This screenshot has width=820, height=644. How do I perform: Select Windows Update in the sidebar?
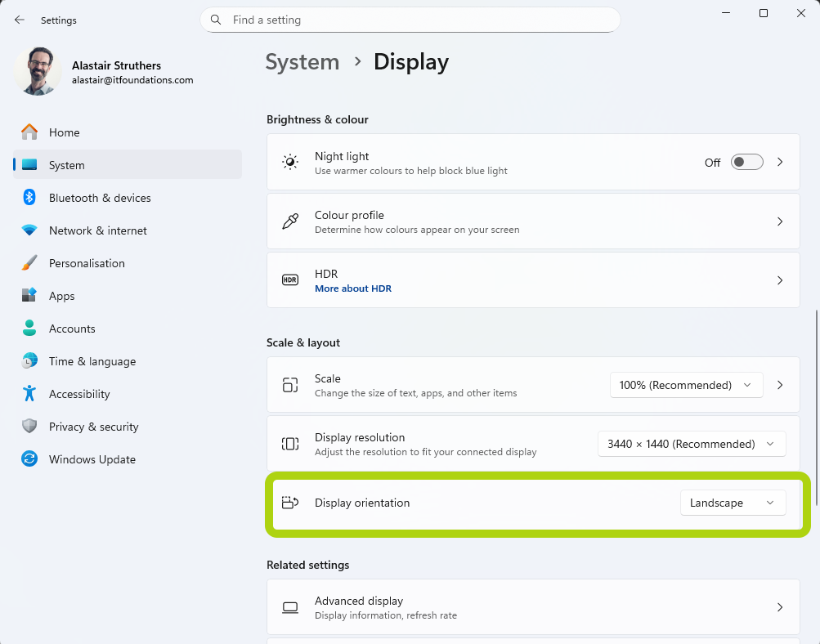click(x=92, y=459)
